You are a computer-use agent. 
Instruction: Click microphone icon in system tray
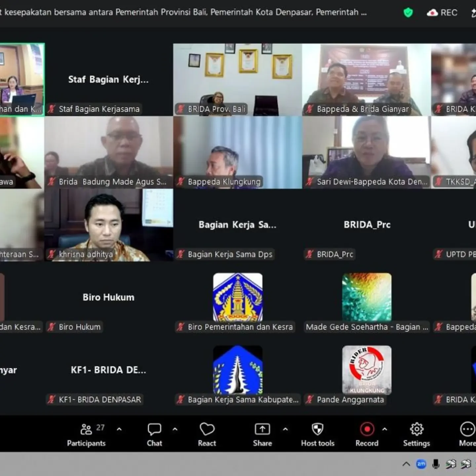pyautogui.click(x=436, y=464)
